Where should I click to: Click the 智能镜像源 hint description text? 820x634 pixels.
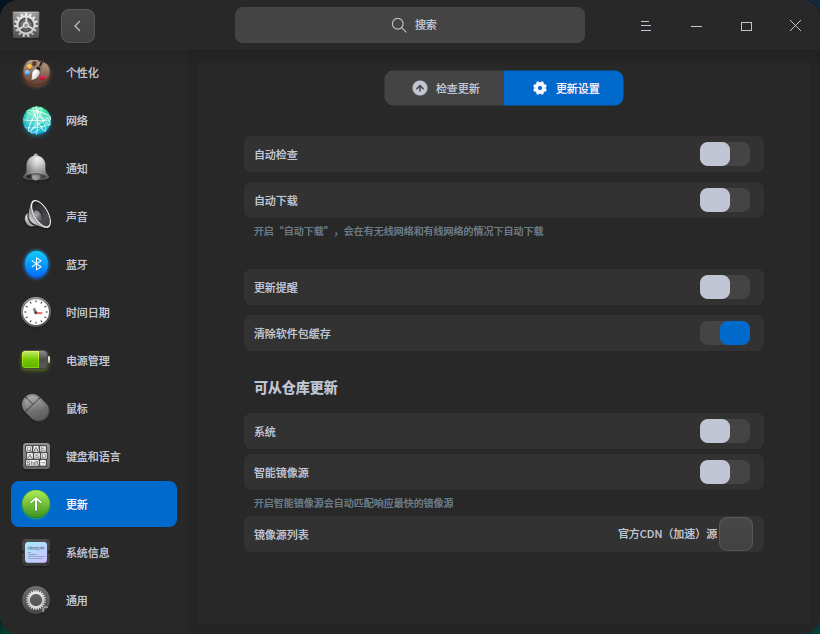(x=354, y=503)
